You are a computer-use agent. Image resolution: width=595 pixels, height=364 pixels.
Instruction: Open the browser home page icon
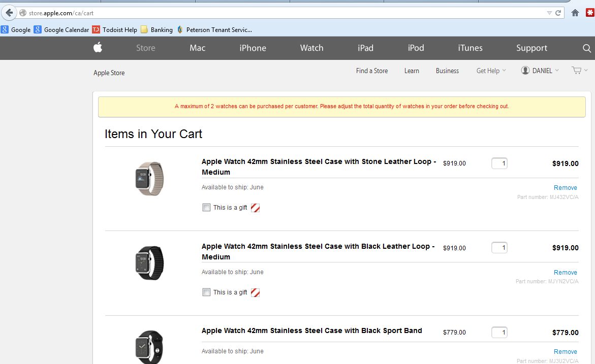tap(575, 13)
